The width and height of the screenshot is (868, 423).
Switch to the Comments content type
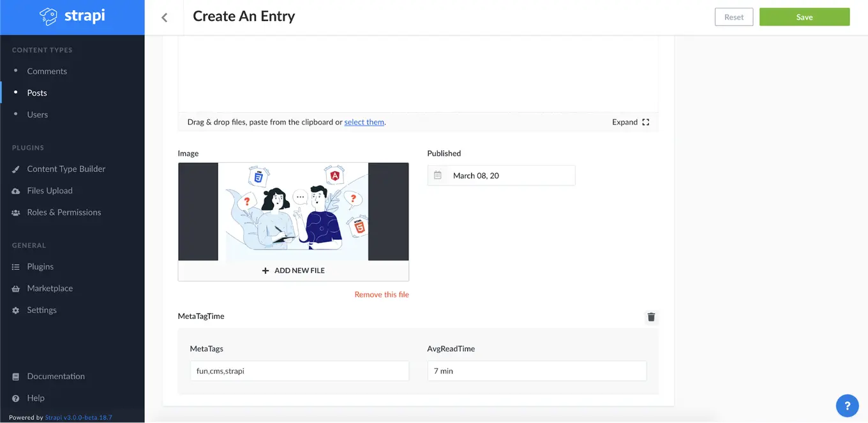point(47,71)
